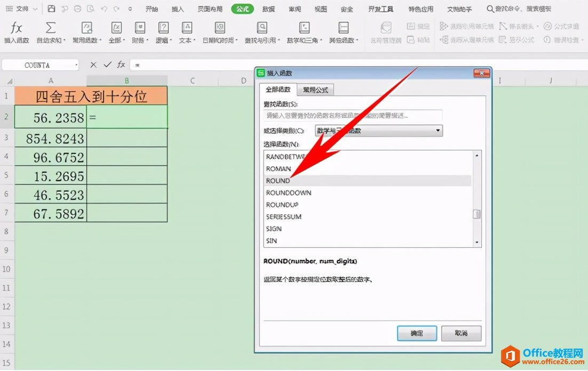Image resolution: width=588 pixels, height=371 pixels.
Task: Cancel formula entry with the X icon
Action: click(x=93, y=65)
